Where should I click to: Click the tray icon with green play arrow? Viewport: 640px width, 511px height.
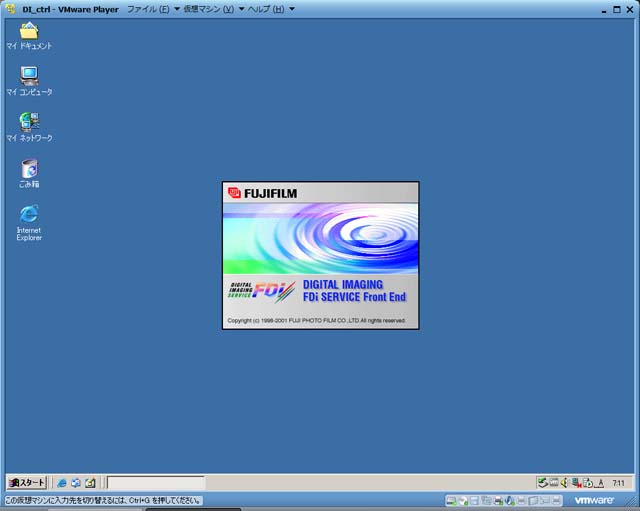[588, 482]
